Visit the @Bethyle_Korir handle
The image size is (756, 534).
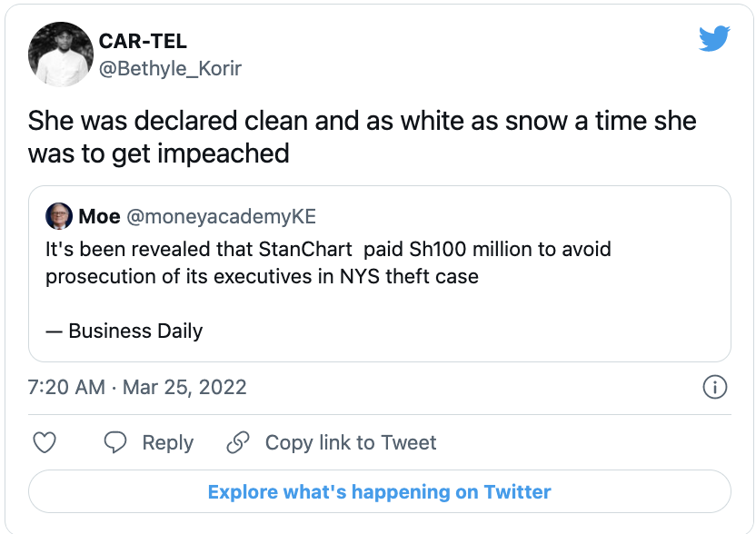click(x=170, y=68)
